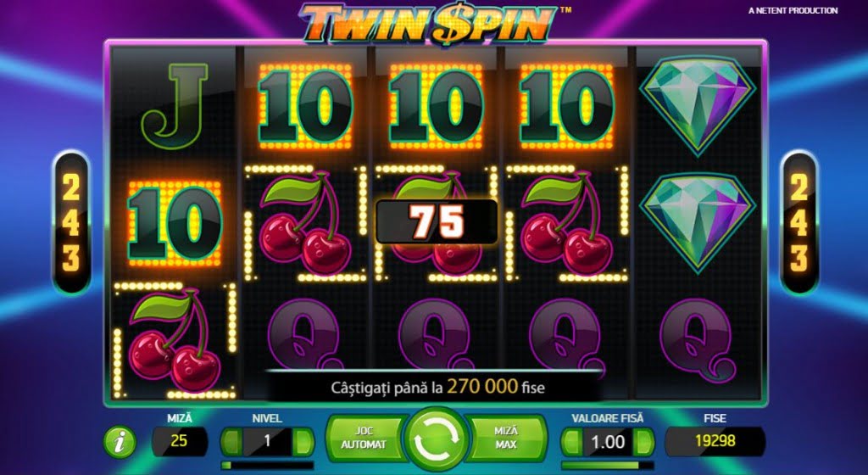The height and width of the screenshot is (475, 868).
Task: Open the green info paytable icon
Action: [120, 442]
